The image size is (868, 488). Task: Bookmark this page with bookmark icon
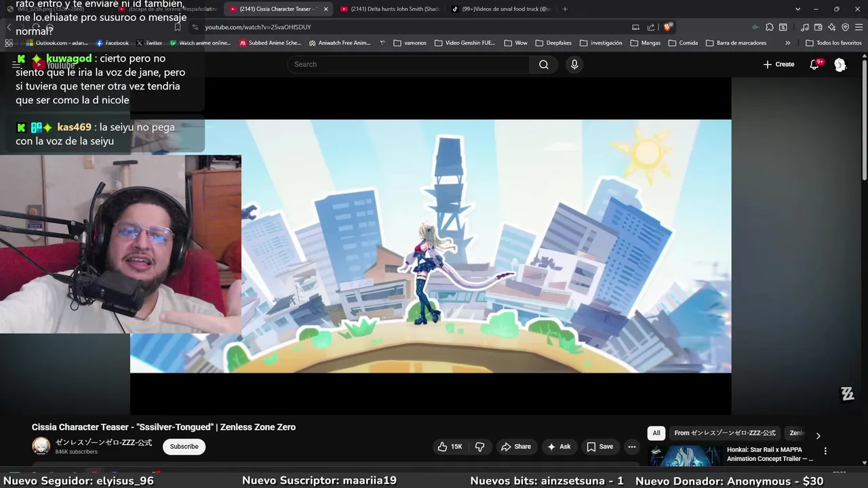coord(178,27)
